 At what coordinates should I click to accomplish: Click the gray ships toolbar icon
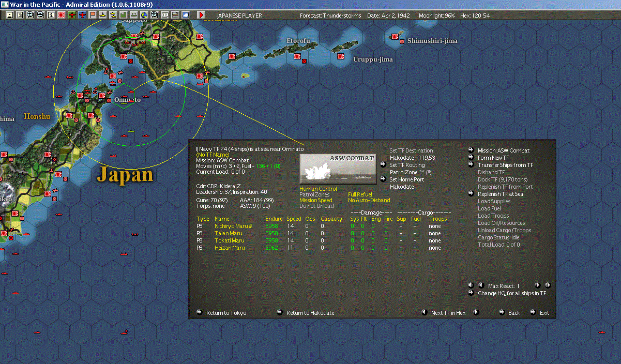134,15
